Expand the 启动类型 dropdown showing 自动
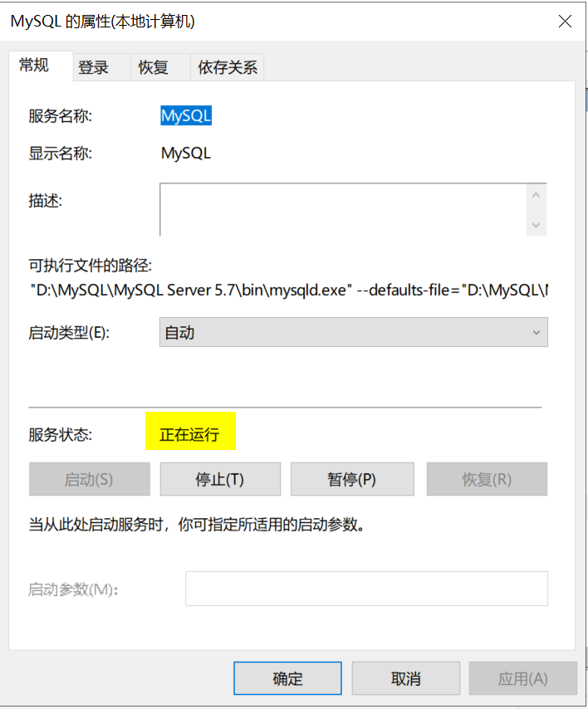Screen dimensions: 588x709 [353, 333]
